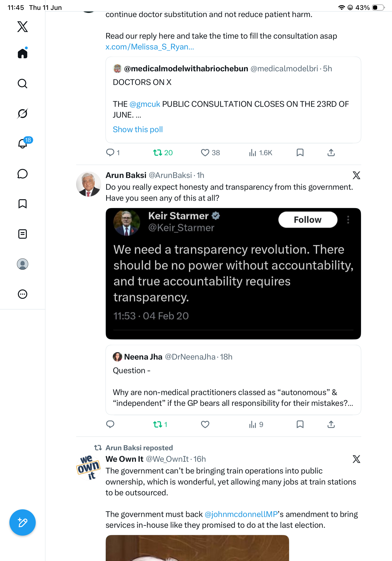The height and width of the screenshot is (561, 392).
Task: Expand the More circle menu in sidebar
Action: pos(23,294)
